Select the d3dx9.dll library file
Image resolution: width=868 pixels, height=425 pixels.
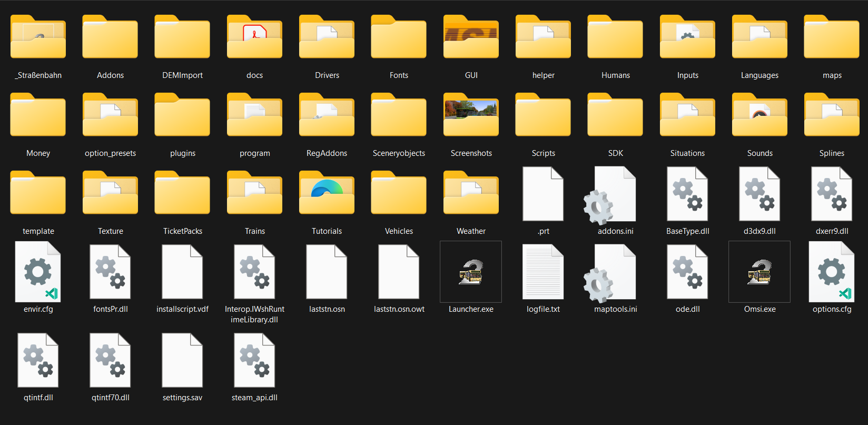coord(759,195)
